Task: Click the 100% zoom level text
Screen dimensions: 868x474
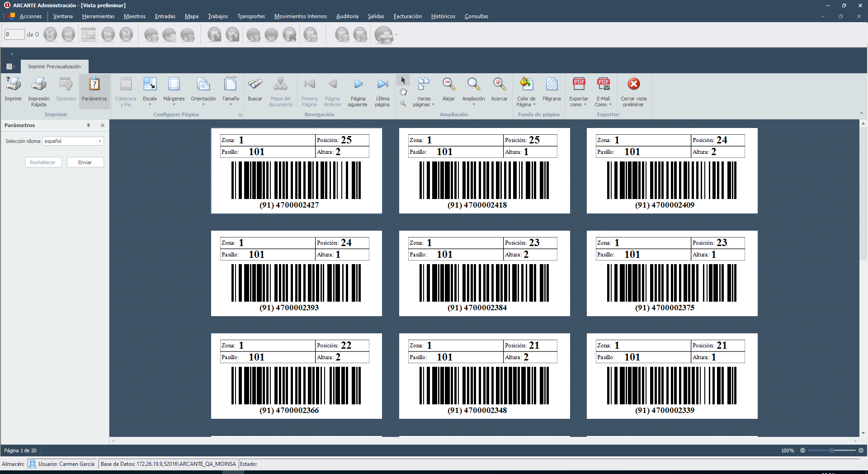Action: click(788, 450)
